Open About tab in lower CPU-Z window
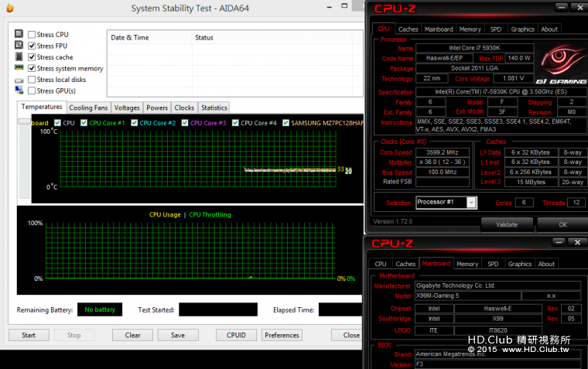 pyautogui.click(x=546, y=264)
